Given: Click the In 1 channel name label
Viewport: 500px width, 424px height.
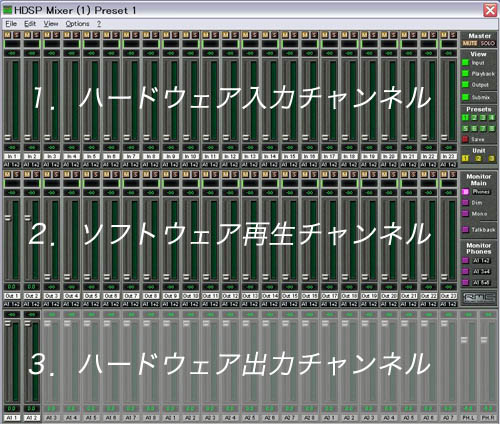Looking at the screenshot, I should (x=12, y=156).
